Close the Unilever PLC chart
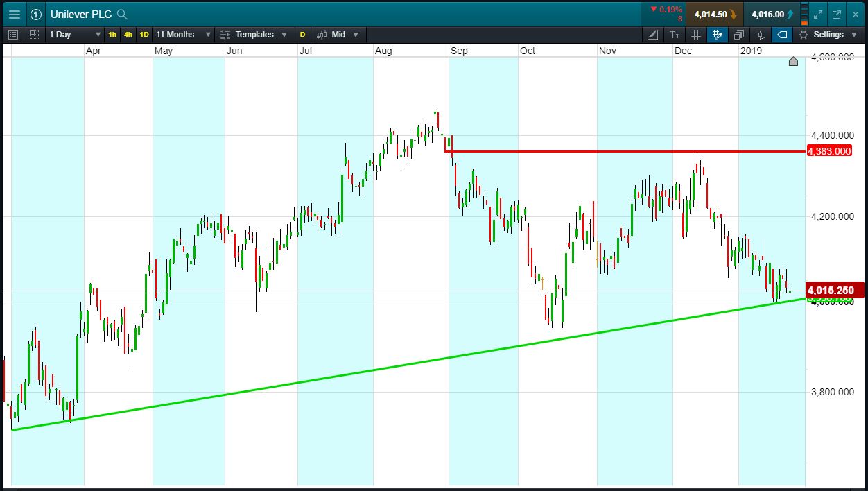 point(855,14)
